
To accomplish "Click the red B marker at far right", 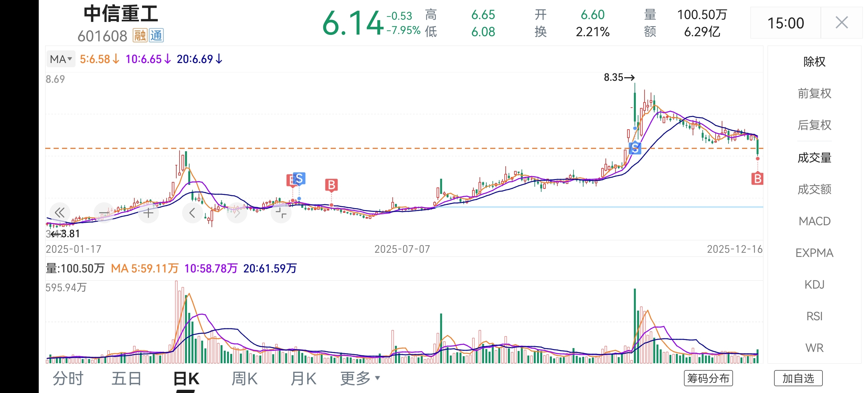I will tap(757, 179).
